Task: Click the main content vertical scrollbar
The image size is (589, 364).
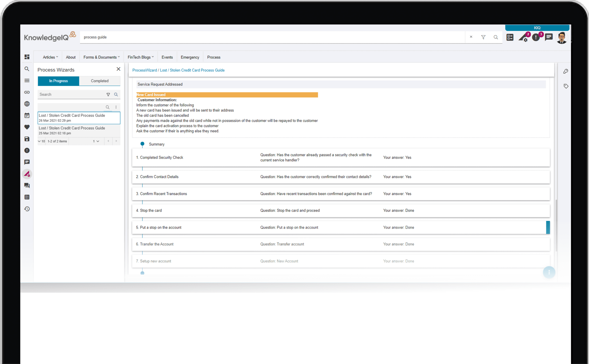Action: (556, 225)
